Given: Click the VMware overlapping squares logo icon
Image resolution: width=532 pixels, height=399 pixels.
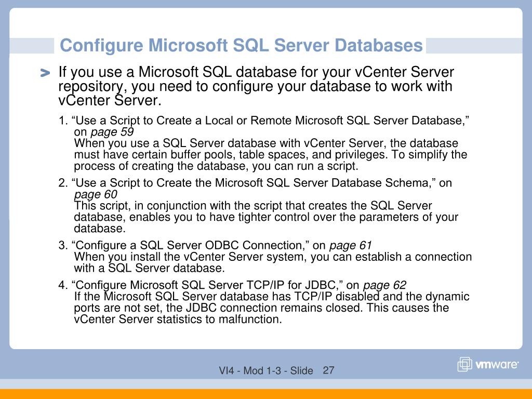Looking at the screenshot, I should point(464,365).
